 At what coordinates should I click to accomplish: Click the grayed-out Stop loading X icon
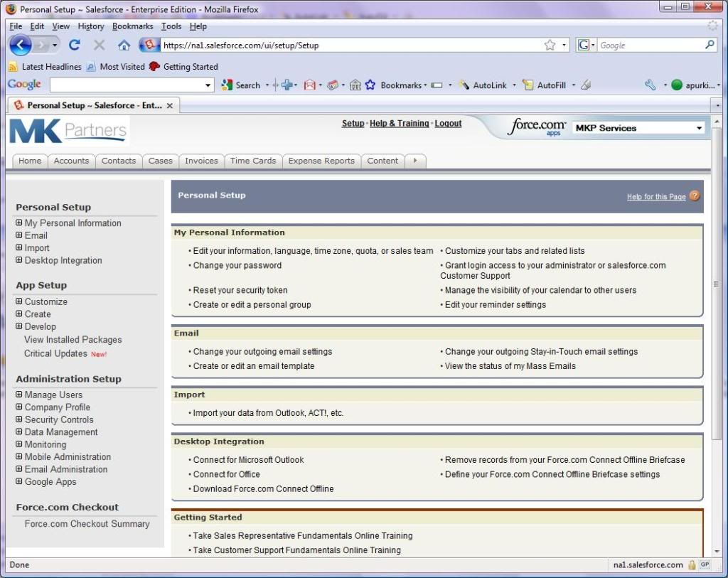click(x=99, y=45)
